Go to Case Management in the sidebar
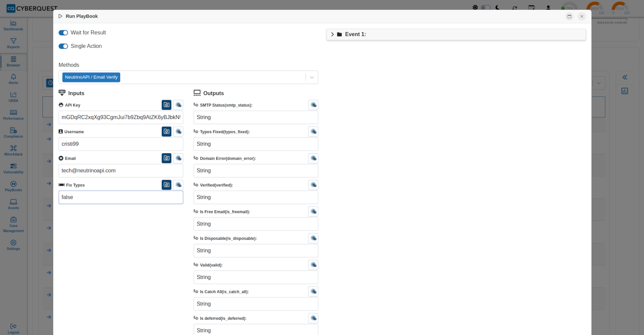The image size is (644, 335). [13, 225]
